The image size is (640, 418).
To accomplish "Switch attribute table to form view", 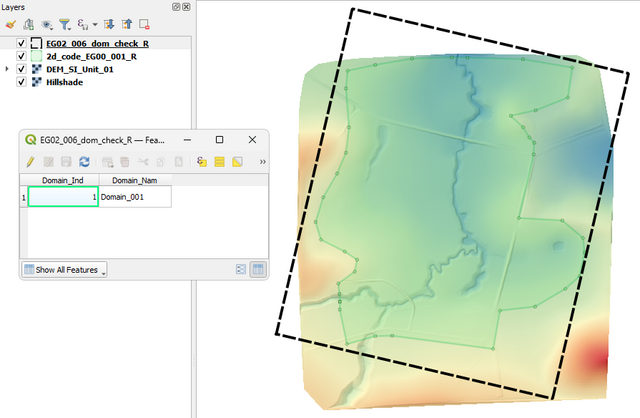I will tap(240, 269).
